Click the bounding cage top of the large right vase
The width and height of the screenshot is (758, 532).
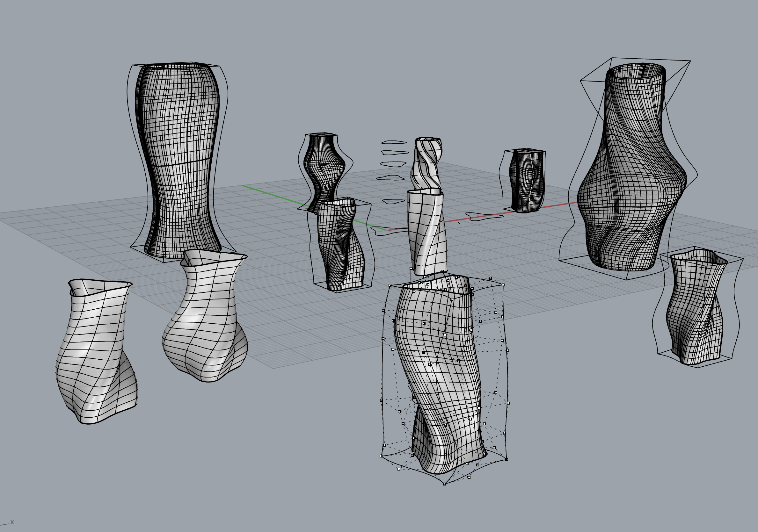[x=650, y=59]
